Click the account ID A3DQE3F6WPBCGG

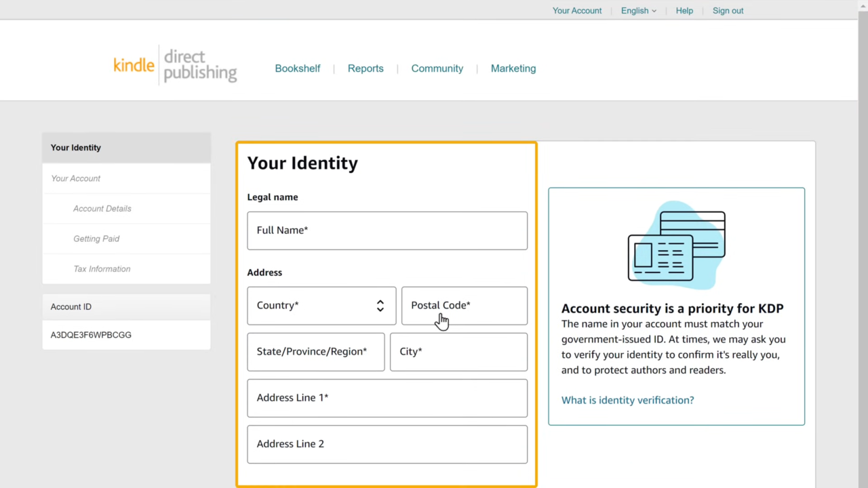[91, 335]
